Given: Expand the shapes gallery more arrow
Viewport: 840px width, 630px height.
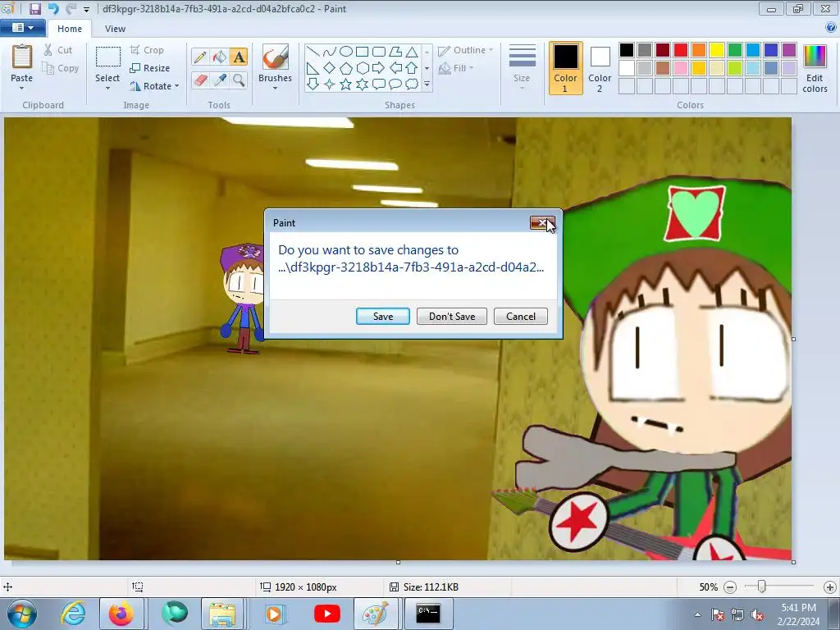Looking at the screenshot, I should (427, 84).
